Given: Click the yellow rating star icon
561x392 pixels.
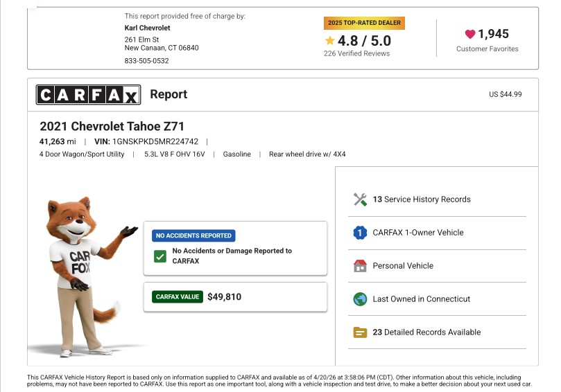Looking at the screenshot, I should coord(330,41).
